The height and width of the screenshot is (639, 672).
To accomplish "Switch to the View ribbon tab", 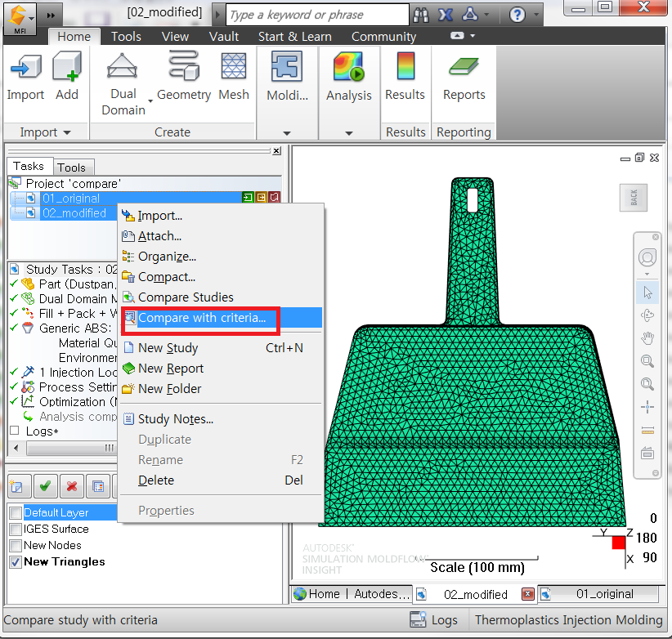I will [175, 37].
